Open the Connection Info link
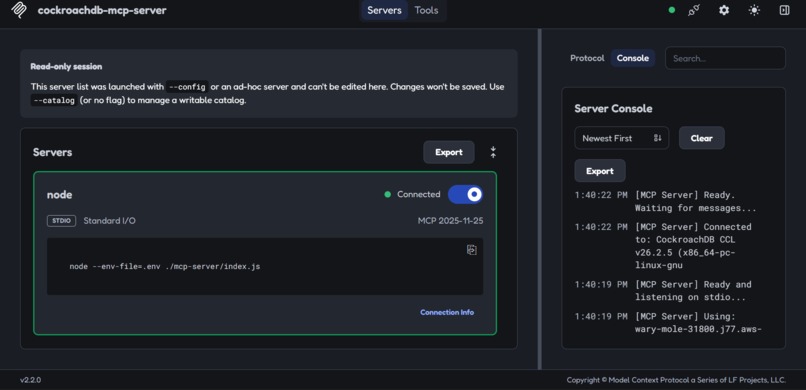Image resolution: width=806 pixels, height=390 pixels. tap(447, 312)
